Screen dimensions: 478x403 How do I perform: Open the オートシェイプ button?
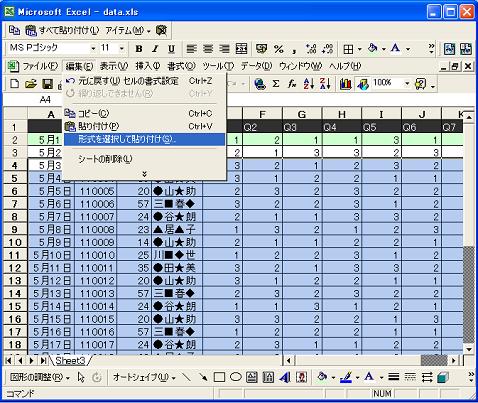point(144,377)
